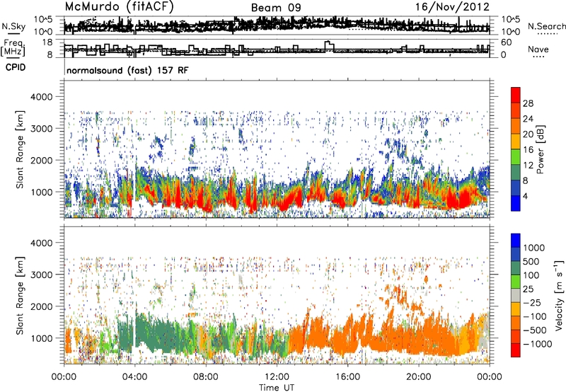Click the 1000 tick on the velocity panel
This screenshot has height=392, width=566.
(x=42, y=338)
